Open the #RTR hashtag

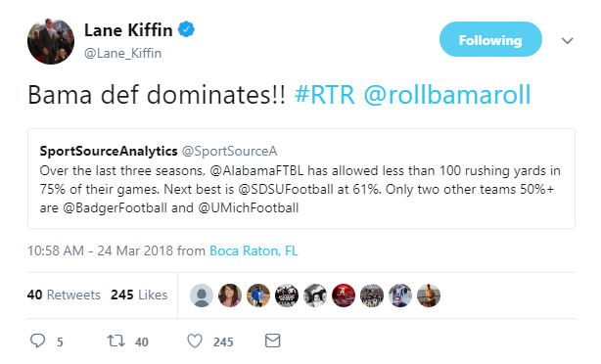coord(325,94)
